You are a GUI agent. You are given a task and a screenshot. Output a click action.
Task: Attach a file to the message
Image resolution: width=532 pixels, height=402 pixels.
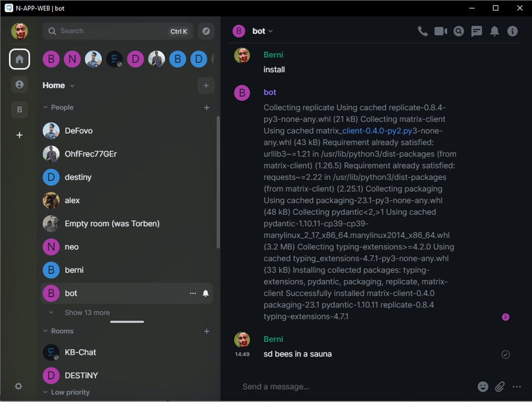[x=499, y=387]
